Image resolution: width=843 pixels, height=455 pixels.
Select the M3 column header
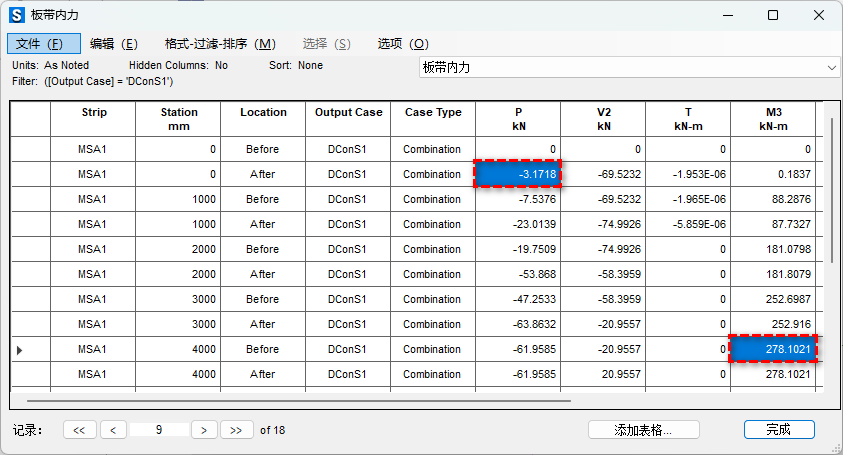[773, 119]
